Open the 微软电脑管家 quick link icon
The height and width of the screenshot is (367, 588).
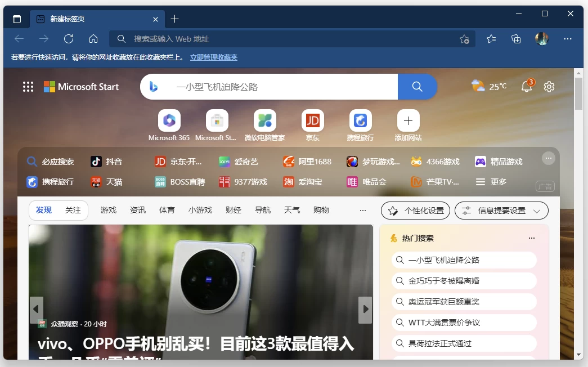(x=264, y=121)
